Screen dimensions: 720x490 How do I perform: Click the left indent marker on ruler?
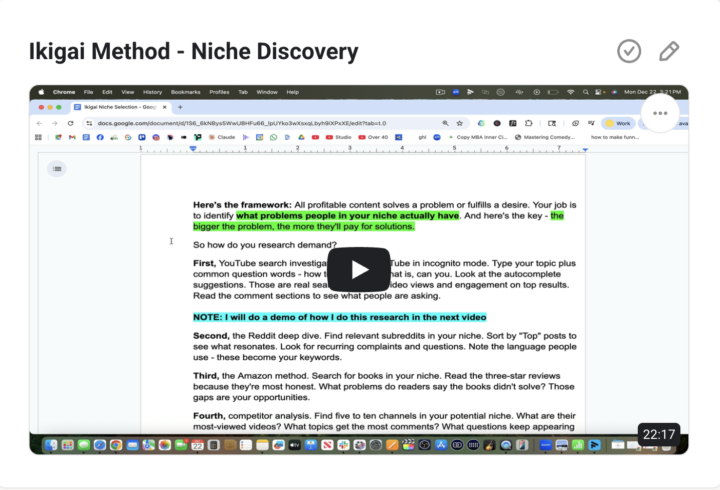[193, 149]
